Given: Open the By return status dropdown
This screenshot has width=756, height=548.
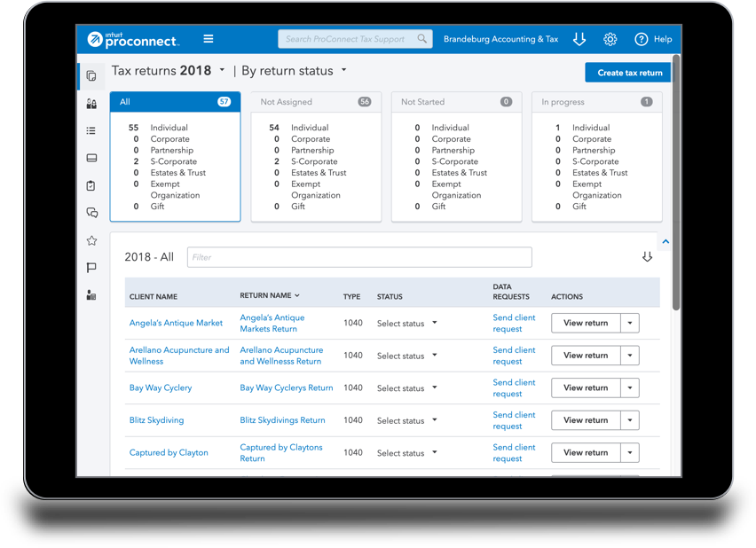Looking at the screenshot, I should click(343, 70).
